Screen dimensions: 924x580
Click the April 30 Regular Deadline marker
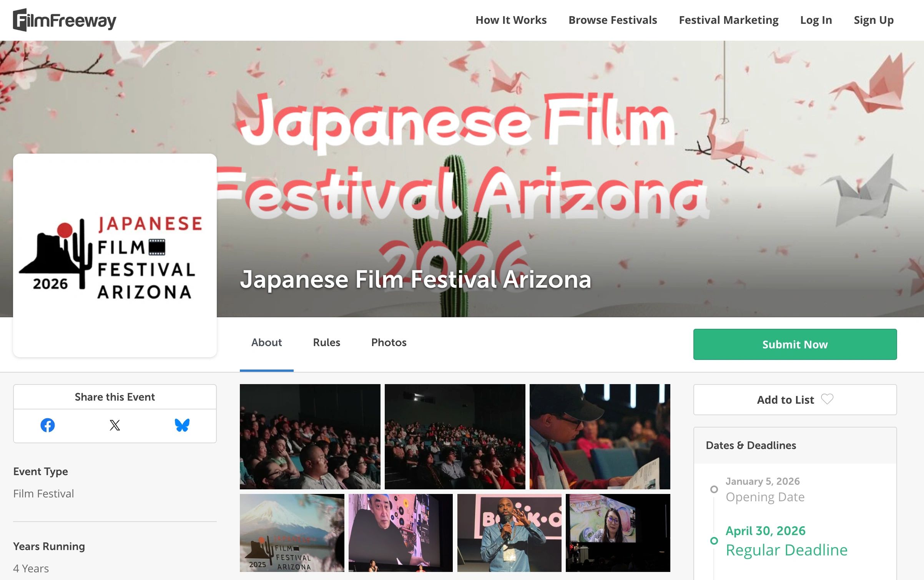(714, 540)
